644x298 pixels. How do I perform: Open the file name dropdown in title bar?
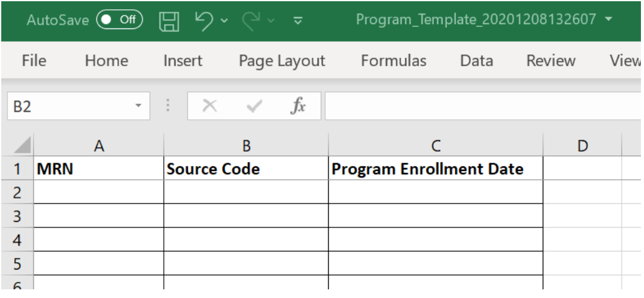[x=609, y=19]
